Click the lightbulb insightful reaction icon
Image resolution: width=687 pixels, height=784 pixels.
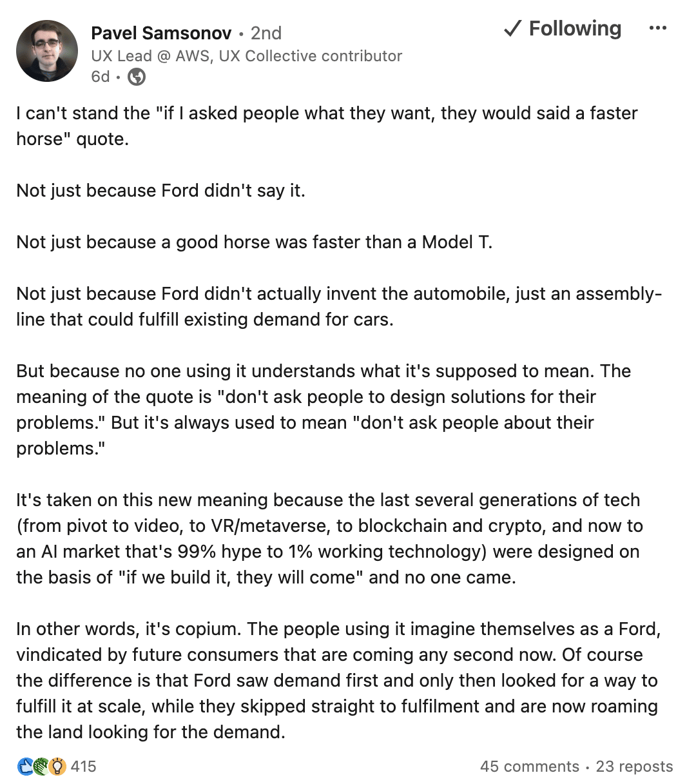[x=58, y=767]
